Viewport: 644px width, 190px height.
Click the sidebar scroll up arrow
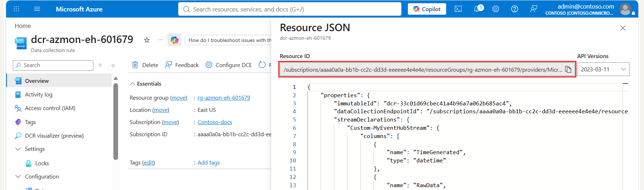116,78
